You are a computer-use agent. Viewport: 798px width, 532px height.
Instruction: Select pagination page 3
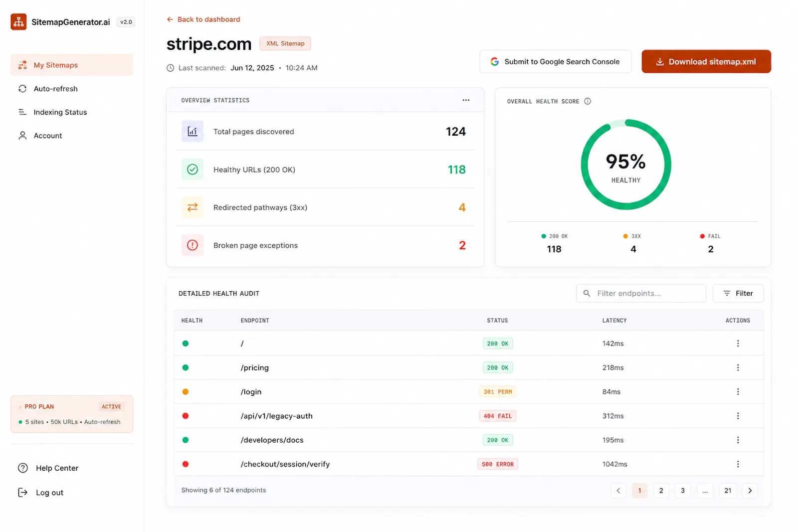[x=683, y=491]
